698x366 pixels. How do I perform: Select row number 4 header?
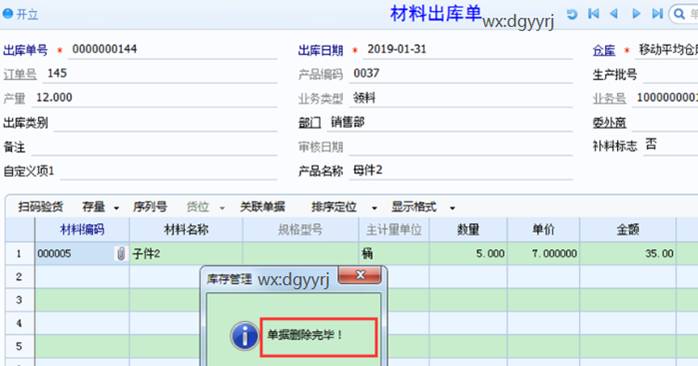coord(19,323)
